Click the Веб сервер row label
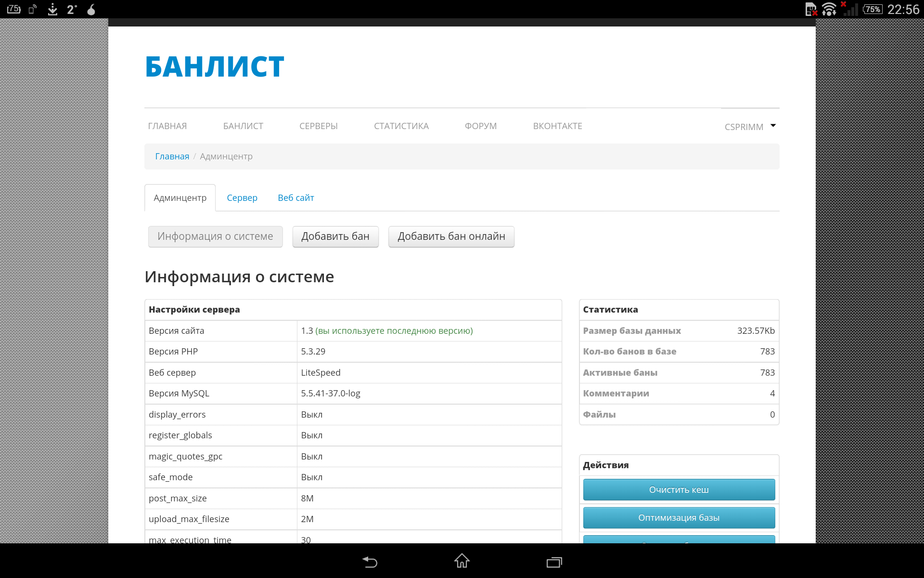The height and width of the screenshot is (578, 924). coord(172,373)
